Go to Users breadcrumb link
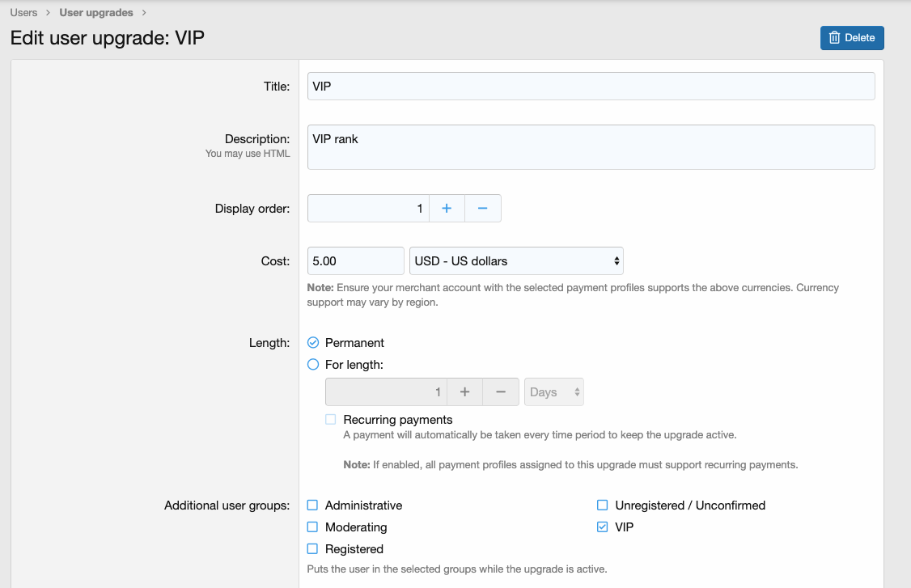The image size is (911, 588). 23,13
